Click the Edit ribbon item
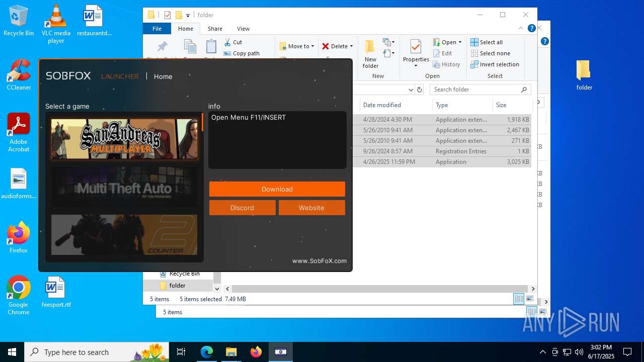Image resolution: width=644 pixels, height=362 pixels. point(443,53)
